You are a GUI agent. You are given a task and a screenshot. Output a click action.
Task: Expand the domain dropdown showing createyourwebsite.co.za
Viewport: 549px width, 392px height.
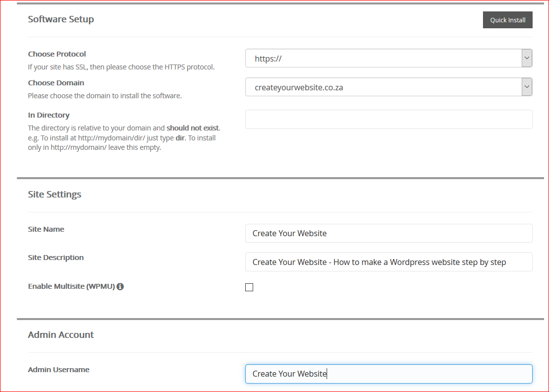388,87
